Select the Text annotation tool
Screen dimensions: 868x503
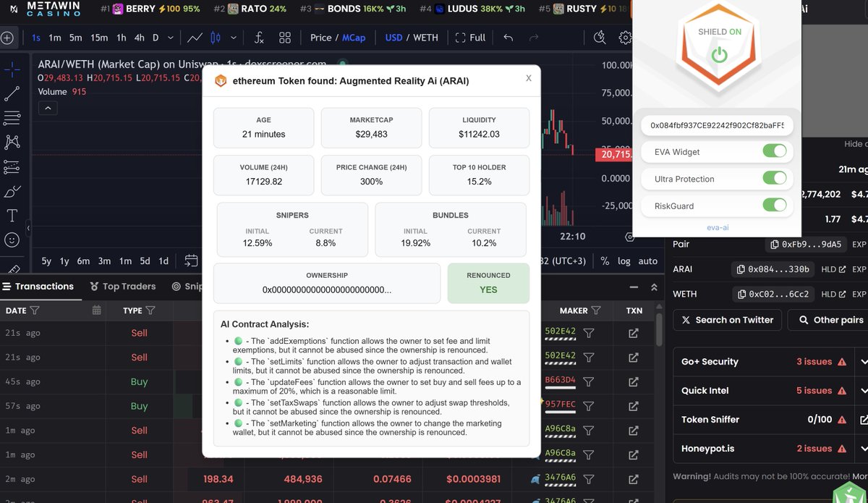tap(12, 215)
